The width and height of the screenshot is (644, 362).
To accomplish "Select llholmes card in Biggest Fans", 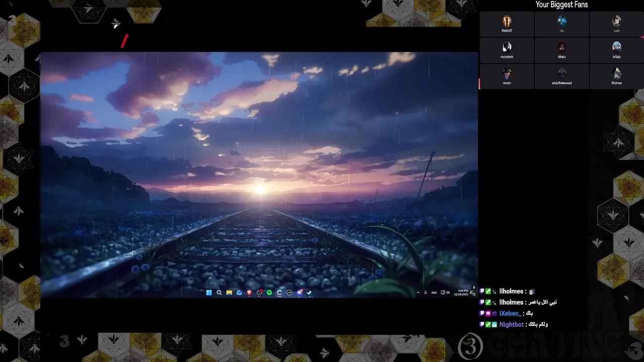I will [616, 76].
